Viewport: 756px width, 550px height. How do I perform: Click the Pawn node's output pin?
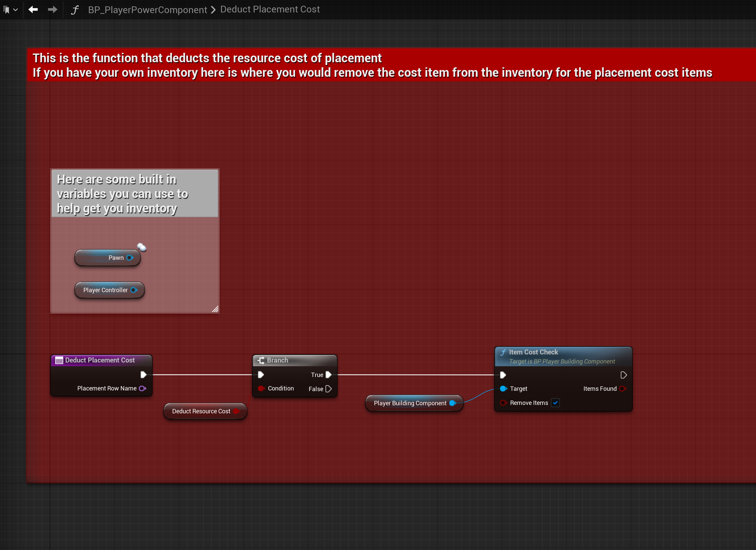click(x=130, y=258)
